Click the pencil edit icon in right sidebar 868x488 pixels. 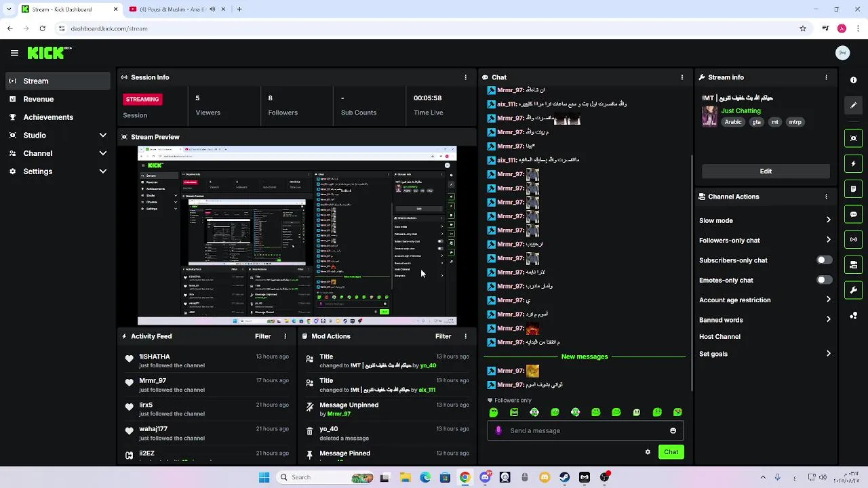[x=853, y=105]
